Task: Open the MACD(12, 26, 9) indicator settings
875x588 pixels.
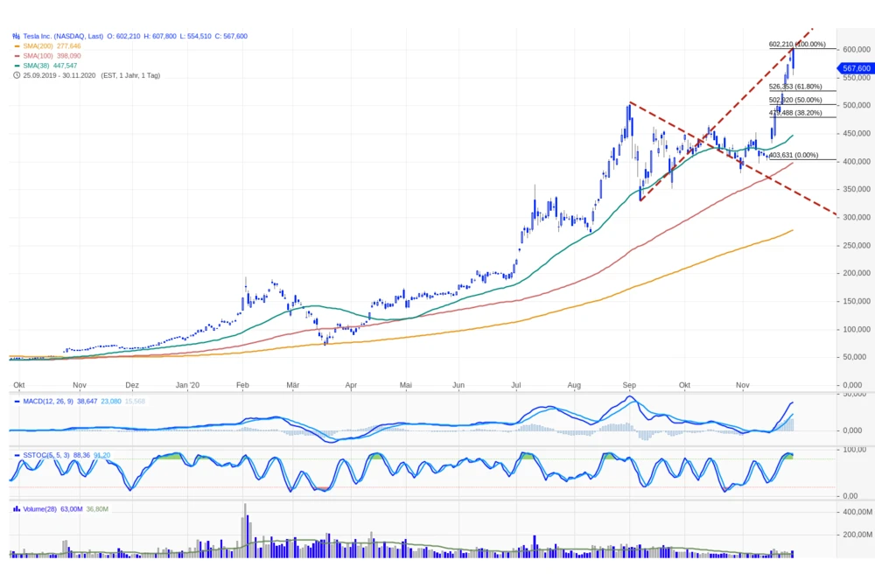Action: [53, 402]
